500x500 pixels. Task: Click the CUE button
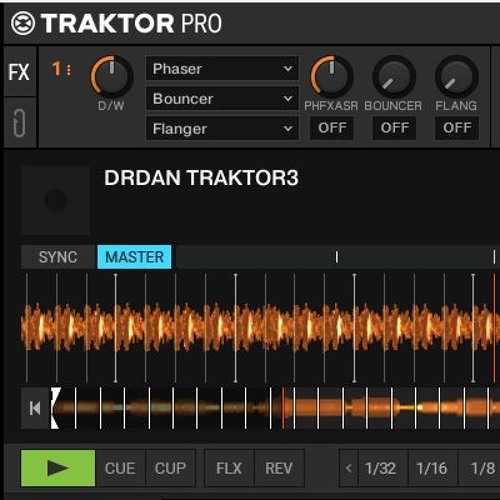coord(120,468)
